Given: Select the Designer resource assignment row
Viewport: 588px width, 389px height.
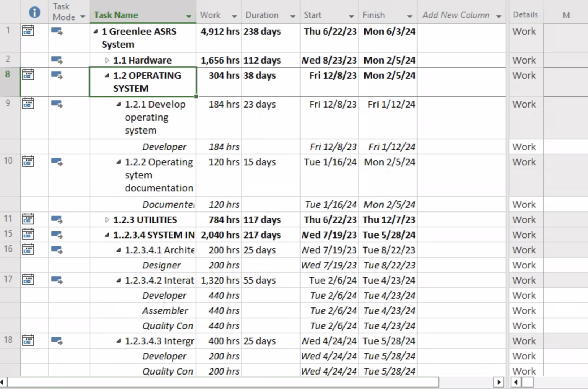Looking at the screenshot, I should coord(253,265).
